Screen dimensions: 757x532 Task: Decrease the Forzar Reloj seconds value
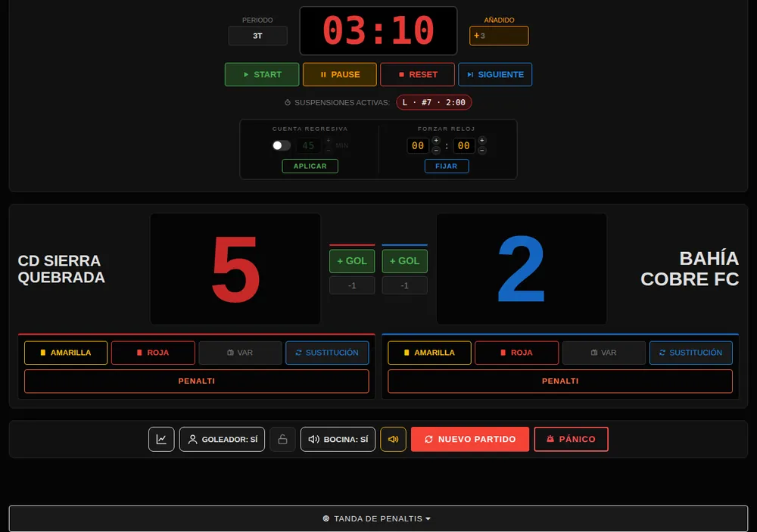[481, 150]
